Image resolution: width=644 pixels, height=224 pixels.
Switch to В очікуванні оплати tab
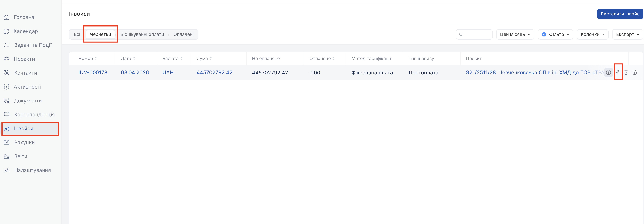pyautogui.click(x=142, y=34)
